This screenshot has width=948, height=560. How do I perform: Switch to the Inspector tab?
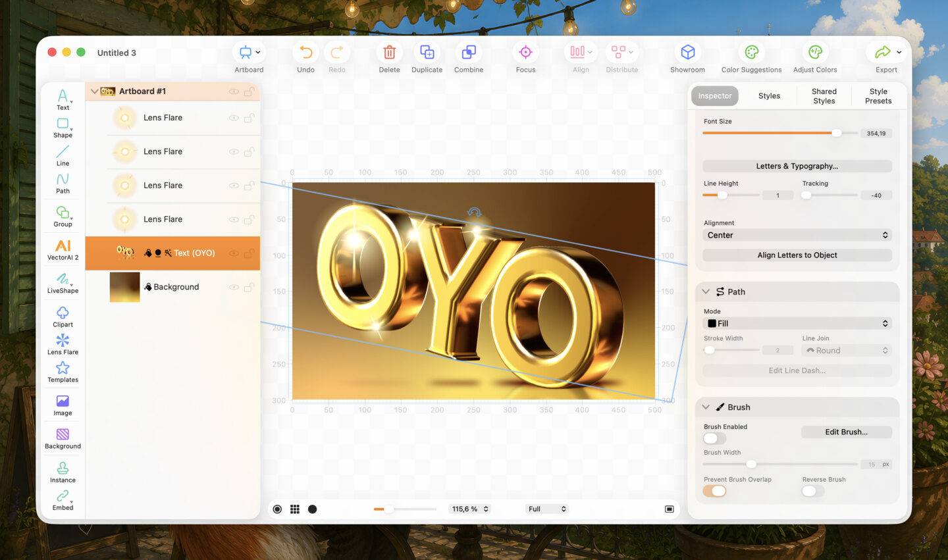[715, 96]
